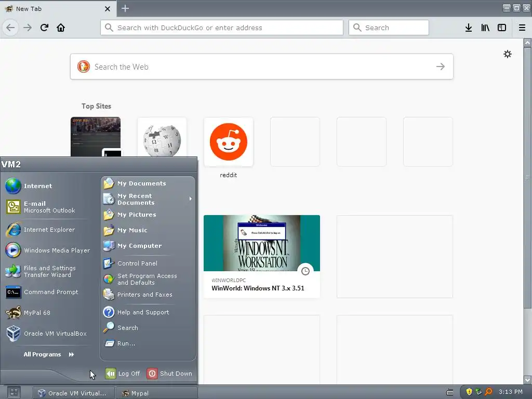Click the system clock 3:13 PM
Viewport: 532px width, 399px height.
coord(511,392)
